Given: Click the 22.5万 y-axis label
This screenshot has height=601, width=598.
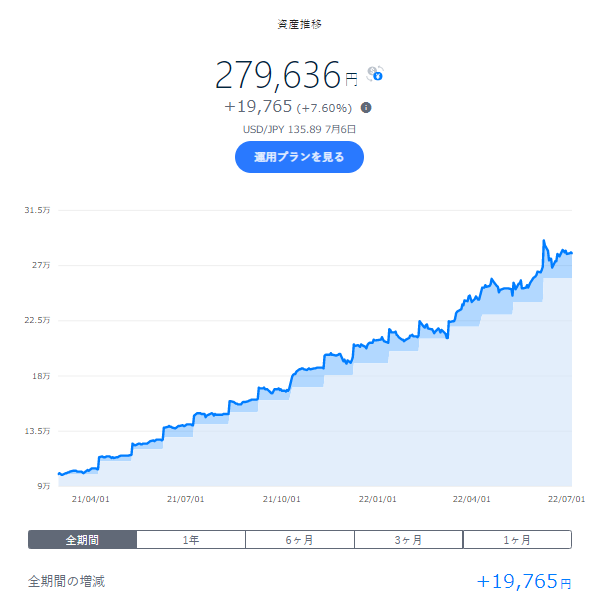Looking at the screenshot, I should click(x=37, y=320).
